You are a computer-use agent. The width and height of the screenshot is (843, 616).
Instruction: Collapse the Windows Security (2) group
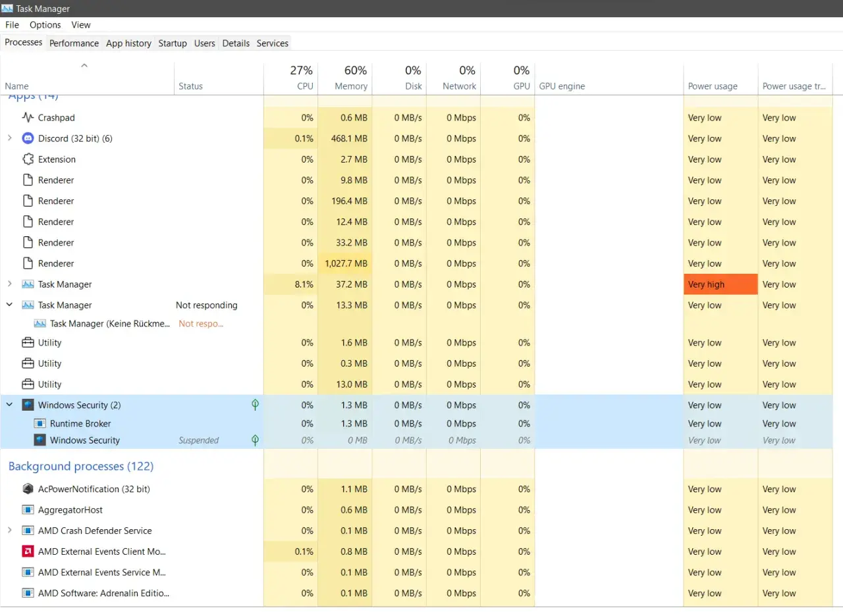pyautogui.click(x=9, y=405)
